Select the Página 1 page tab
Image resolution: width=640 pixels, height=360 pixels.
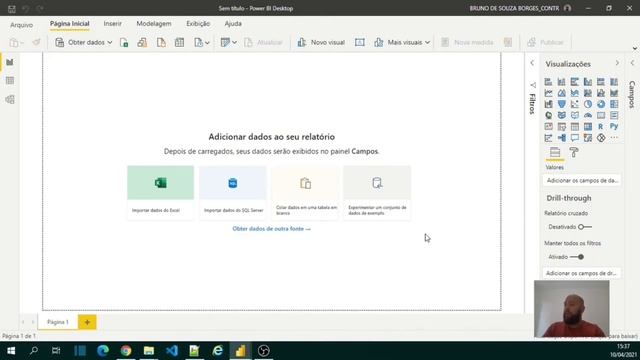pos(58,322)
